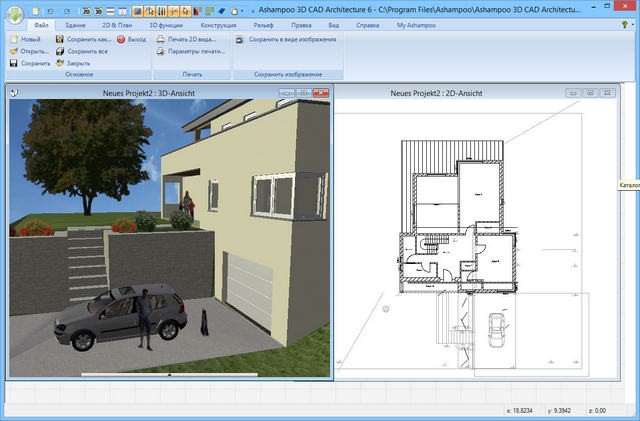Activate the Neues Projekt2 : 2D-Ansicht title bar
The image size is (640, 421).
point(436,93)
